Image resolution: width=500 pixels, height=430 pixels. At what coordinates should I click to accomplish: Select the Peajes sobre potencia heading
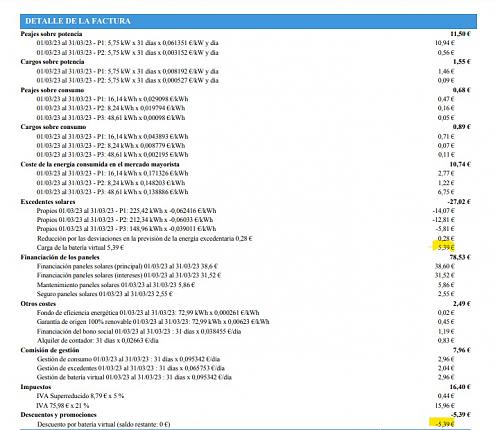click(x=51, y=34)
